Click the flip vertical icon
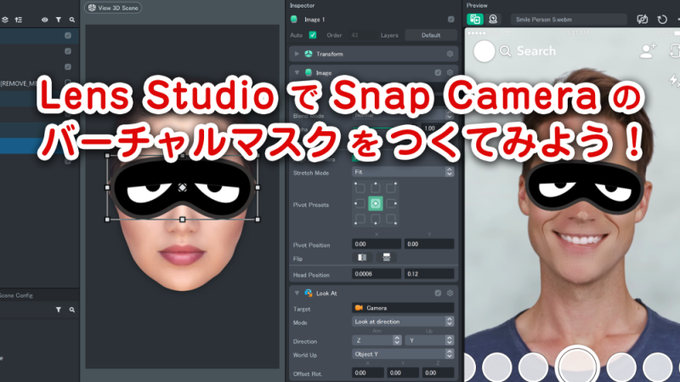 tap(386, 258)
